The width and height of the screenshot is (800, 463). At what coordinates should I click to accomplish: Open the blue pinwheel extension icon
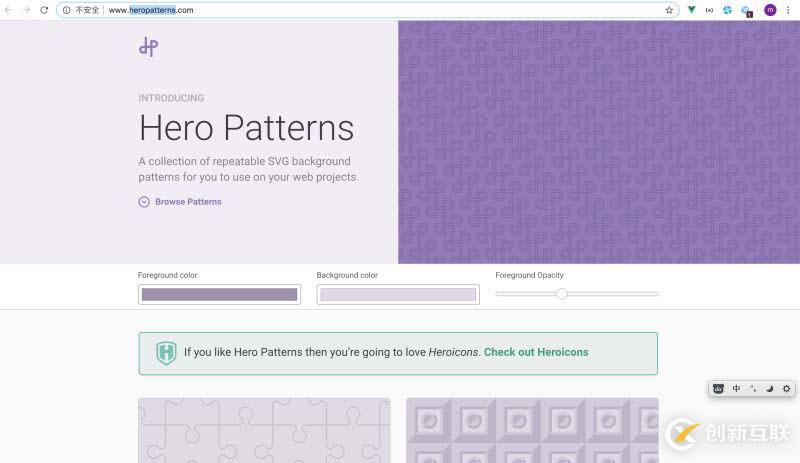click(727, 10)
